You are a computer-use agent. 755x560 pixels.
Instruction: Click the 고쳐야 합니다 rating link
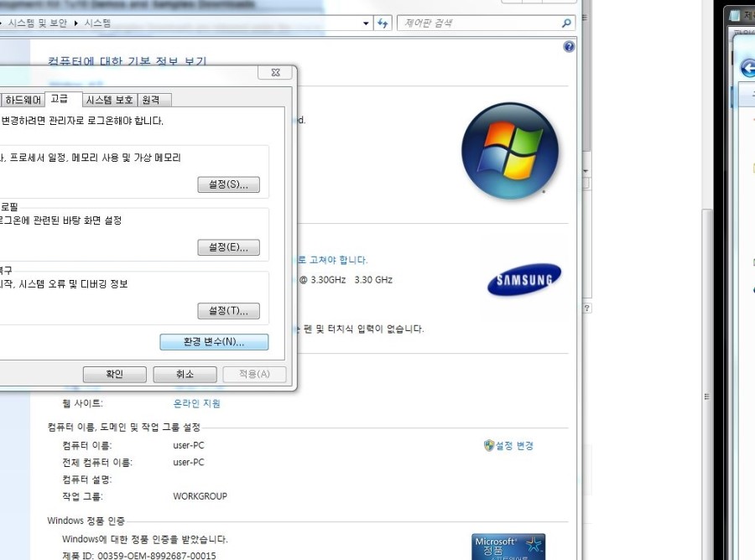332,260
